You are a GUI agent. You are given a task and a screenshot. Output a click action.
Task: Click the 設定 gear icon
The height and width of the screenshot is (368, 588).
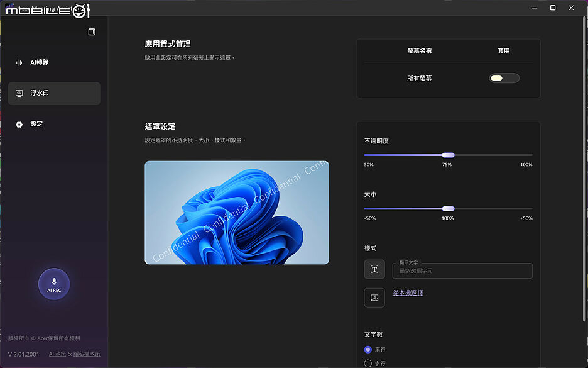point(19,125)
